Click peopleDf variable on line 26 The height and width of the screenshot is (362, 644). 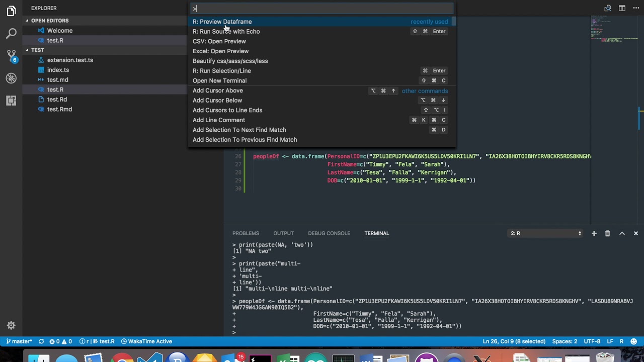coord(266,156)
